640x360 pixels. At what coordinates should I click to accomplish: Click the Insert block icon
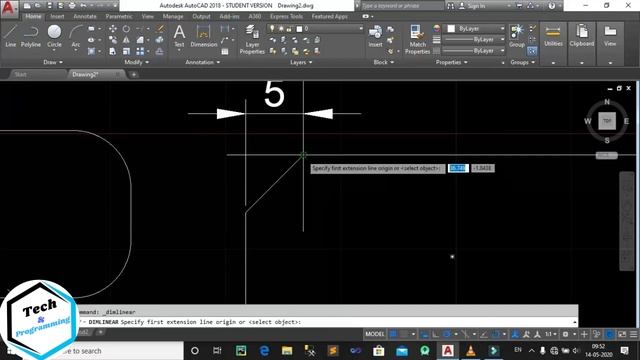tap(375, 36)
